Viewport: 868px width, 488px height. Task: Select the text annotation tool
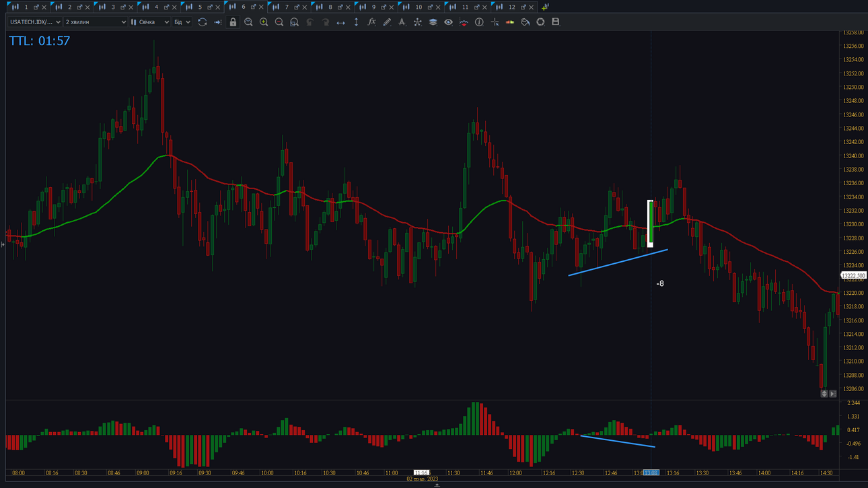pos(402,22)
